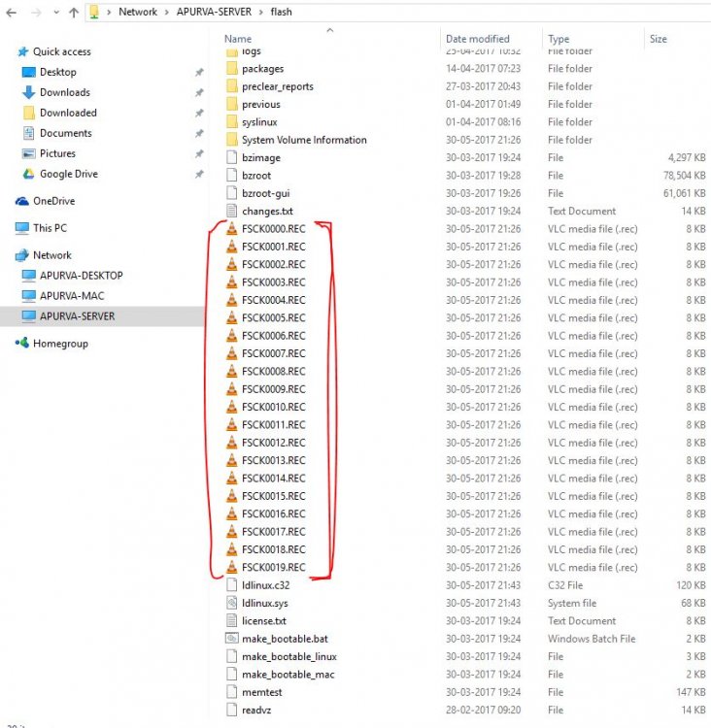This screenshot has height=728, width=711.
Task: Select Network in the address breadcrumb
Action: [x=138, y=12]
